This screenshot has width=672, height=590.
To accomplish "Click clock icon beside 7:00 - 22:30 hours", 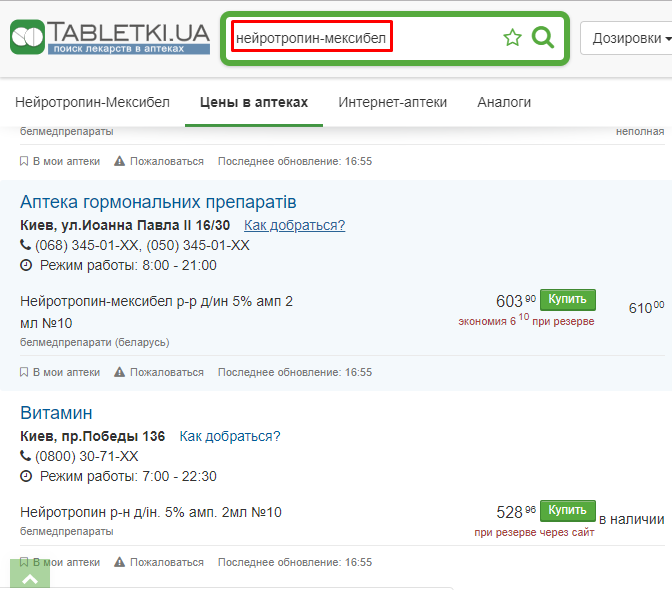I will coord(26,476).
